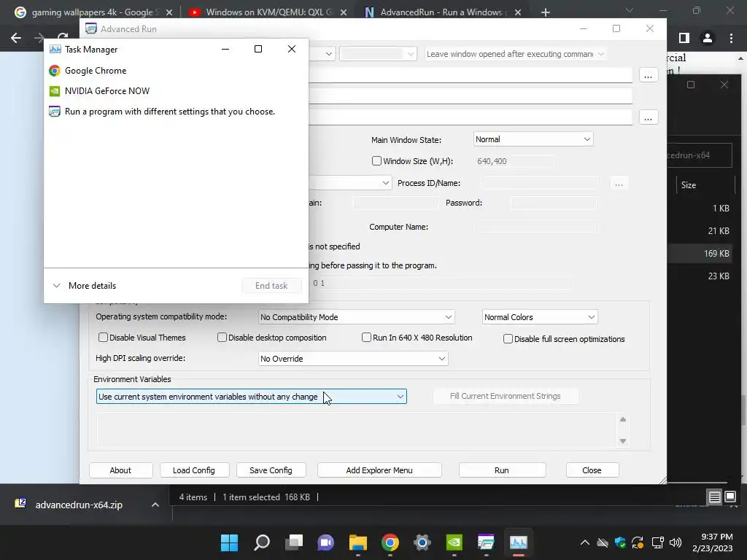Open the Normal Colors dropdown
The image size is (747, 560).
[x=539, y=317]
